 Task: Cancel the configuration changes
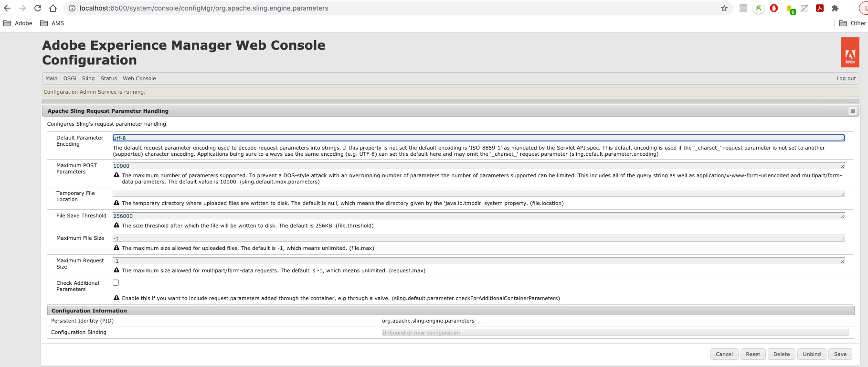[724, 354]
